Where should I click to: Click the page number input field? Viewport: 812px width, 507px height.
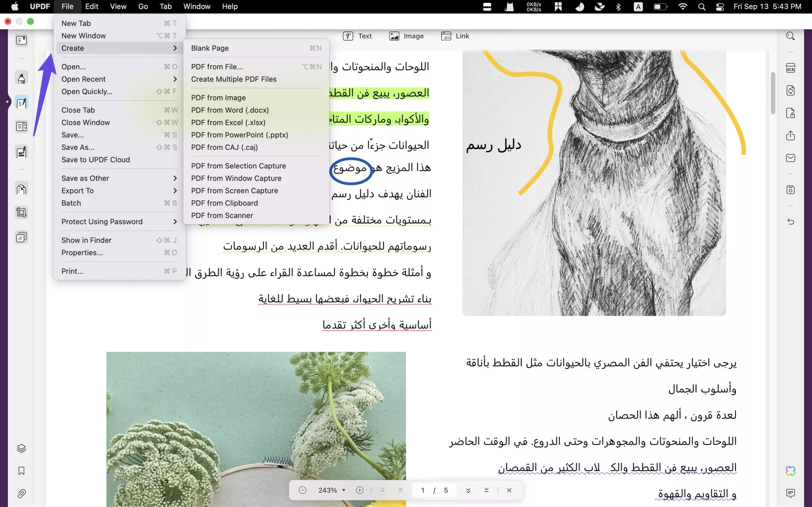(x=423, y=490)
